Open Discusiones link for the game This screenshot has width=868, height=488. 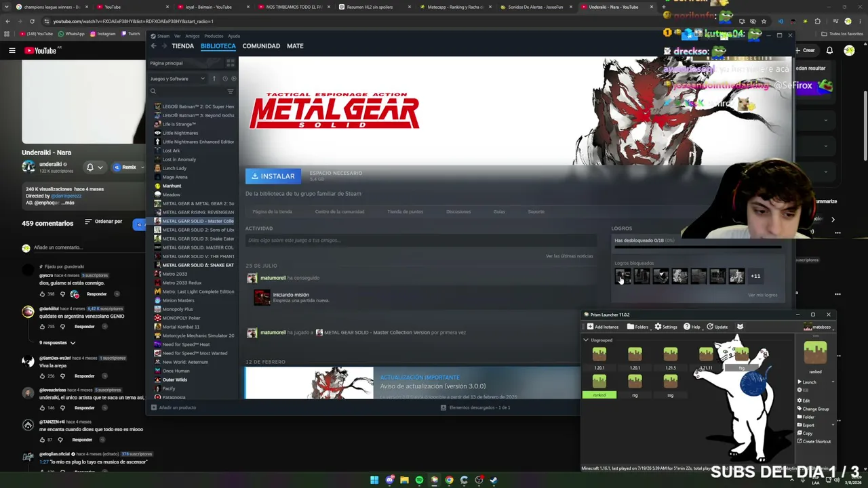click(458, 211)
